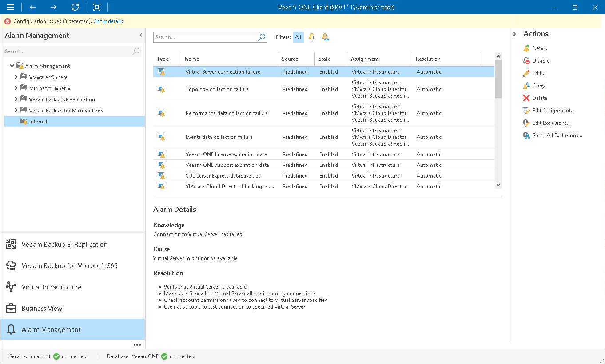
Task: Click the Copy alarm icon
Action: coord(526,86)
